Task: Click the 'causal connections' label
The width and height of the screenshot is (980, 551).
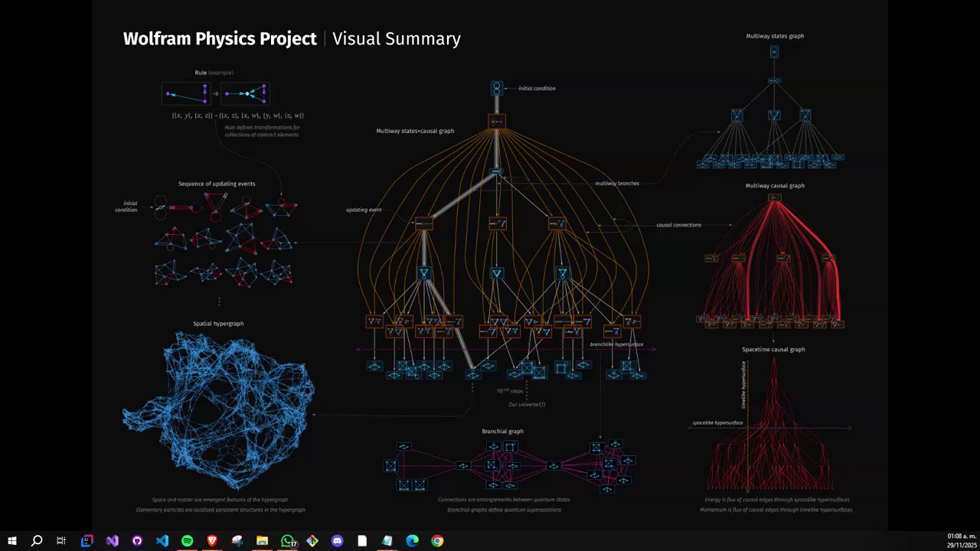Action: pos(678,225)
